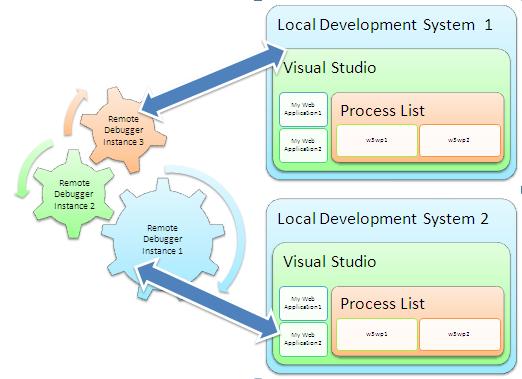Click the Local Development System 2 title
522x379 pixels.
click(x=383, y=219)
